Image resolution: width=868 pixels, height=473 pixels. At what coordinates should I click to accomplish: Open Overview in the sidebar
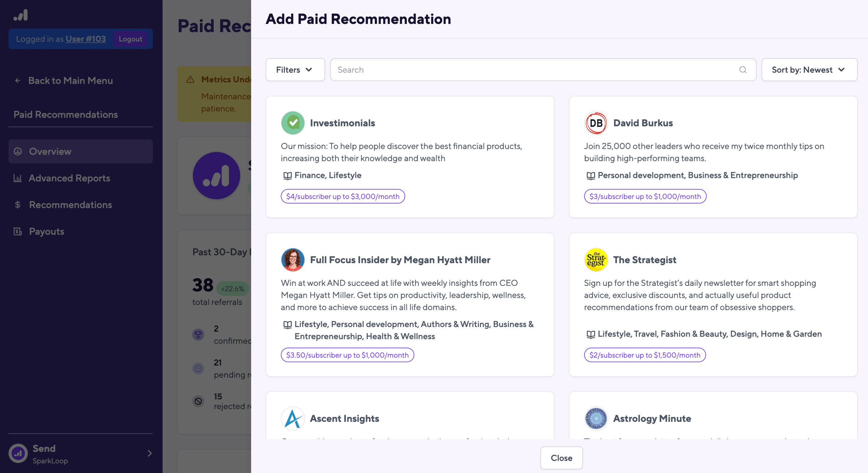pos(81,151)
